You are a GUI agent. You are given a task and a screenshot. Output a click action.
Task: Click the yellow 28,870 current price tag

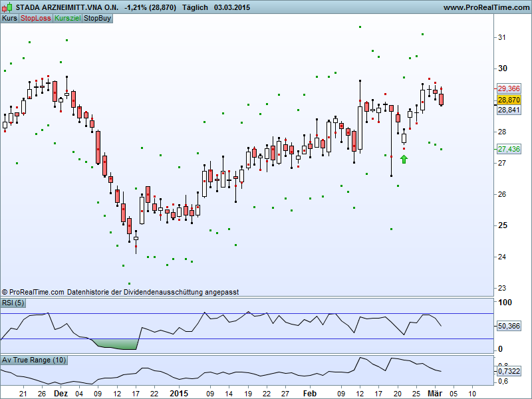click(509, 99)
